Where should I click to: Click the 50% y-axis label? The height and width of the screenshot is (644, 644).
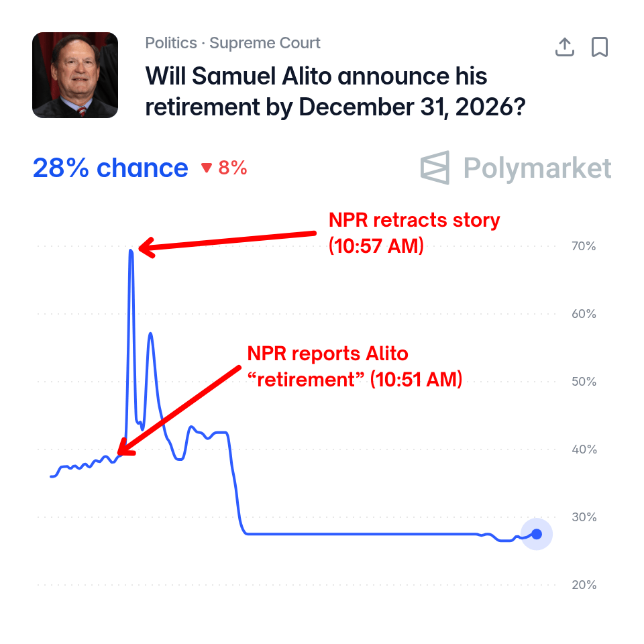584,382
